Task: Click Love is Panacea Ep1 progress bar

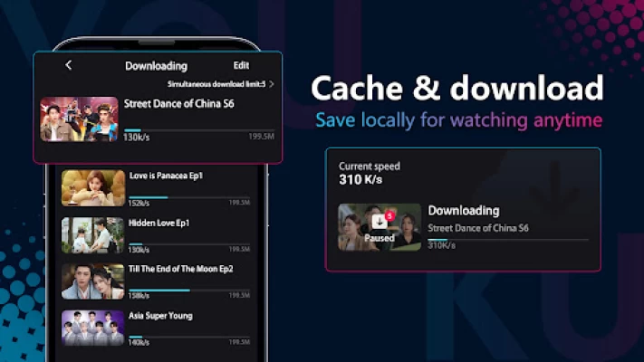Action: (x=189, y=197)
